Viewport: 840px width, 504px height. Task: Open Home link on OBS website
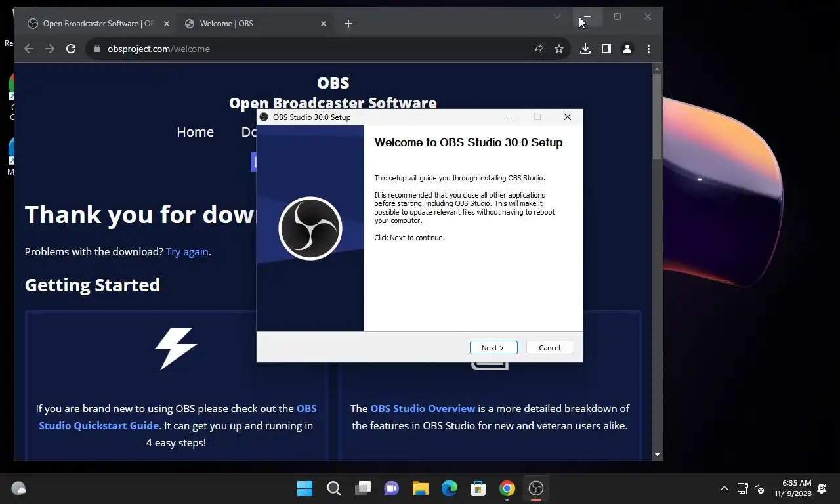point(195,132)
